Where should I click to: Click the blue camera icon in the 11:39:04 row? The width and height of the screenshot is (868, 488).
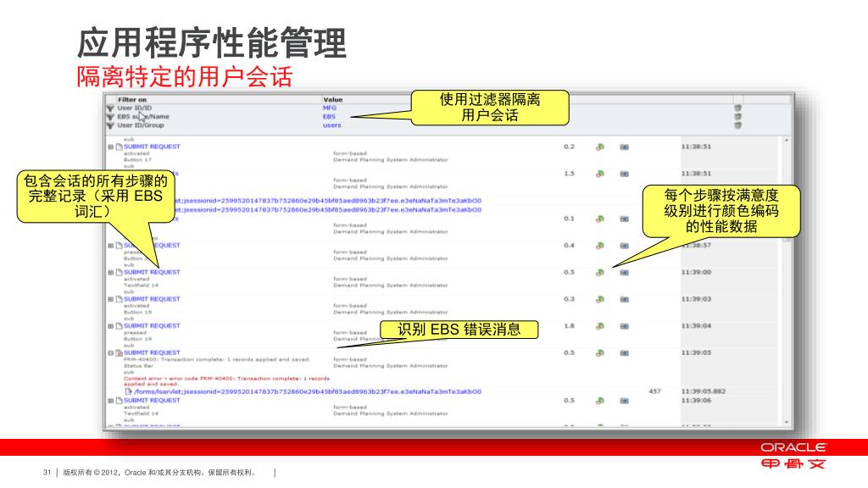625,326
